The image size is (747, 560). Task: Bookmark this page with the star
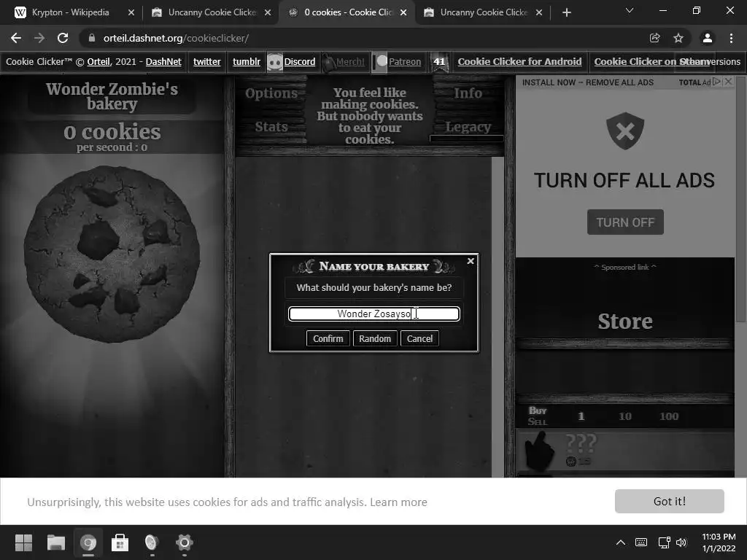coord(678,38)
